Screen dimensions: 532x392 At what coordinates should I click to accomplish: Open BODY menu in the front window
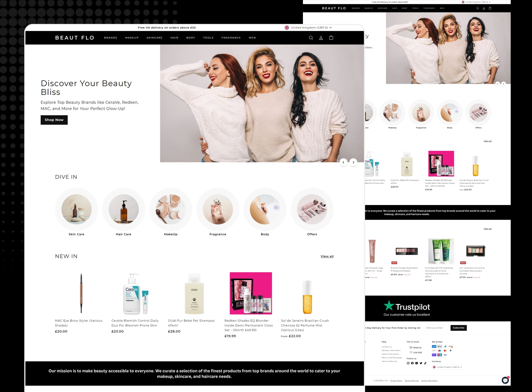coord(191,38)
